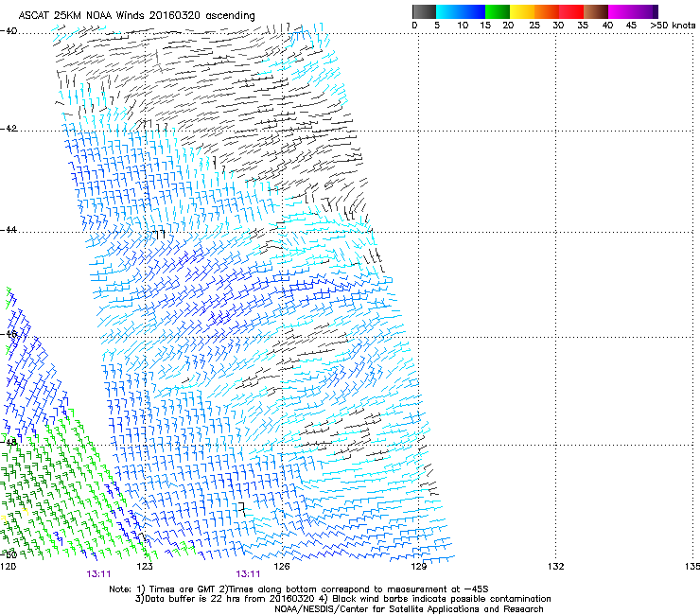Click the '-44' latitude label
The image size is (700, 615).
pos(9,230)
